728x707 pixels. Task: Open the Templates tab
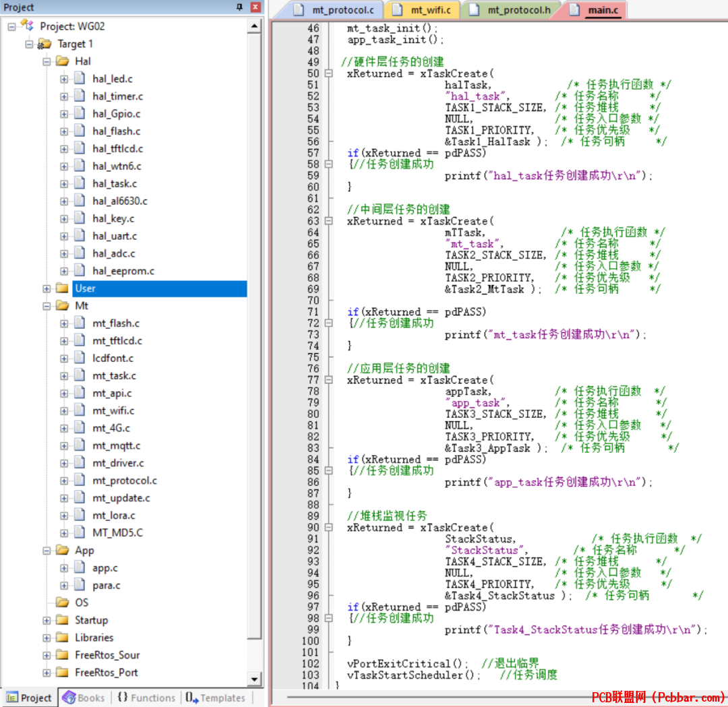[x=216, y=698]
